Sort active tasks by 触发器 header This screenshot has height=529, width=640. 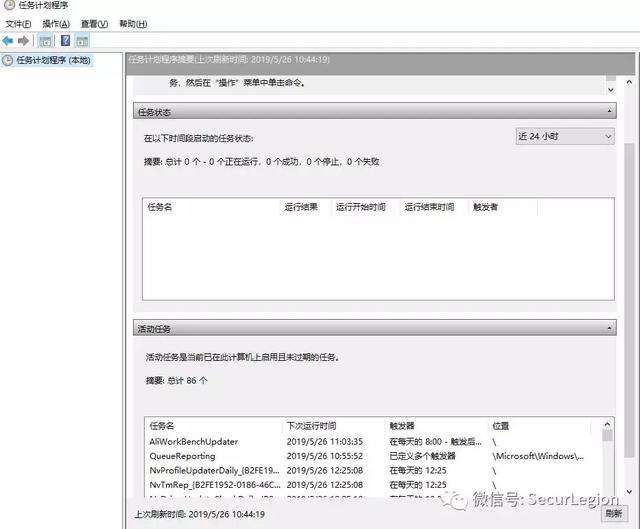(x=402, y=426)
